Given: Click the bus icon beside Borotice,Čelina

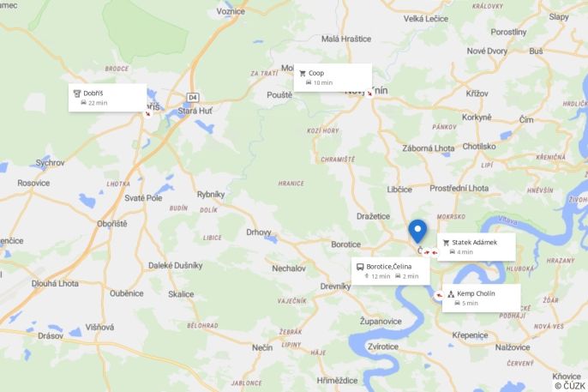Looking at the screenshot, I should pos(360,267).
